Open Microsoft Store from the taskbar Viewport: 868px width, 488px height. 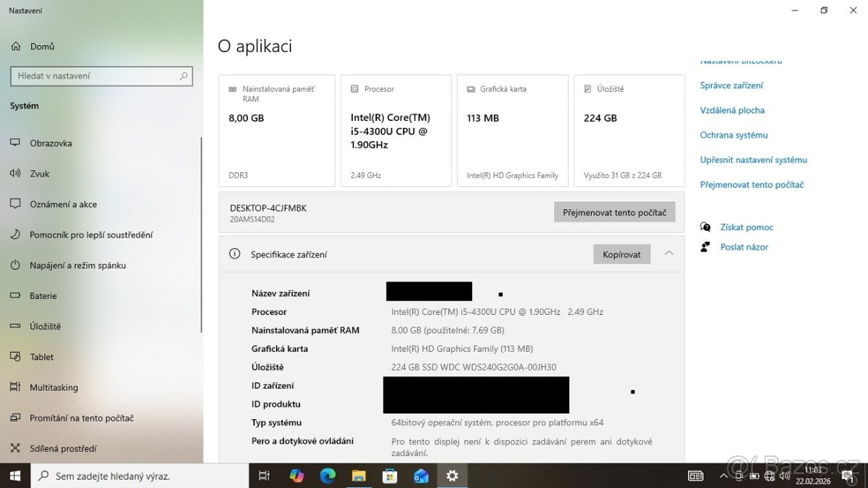pos(390,476)
